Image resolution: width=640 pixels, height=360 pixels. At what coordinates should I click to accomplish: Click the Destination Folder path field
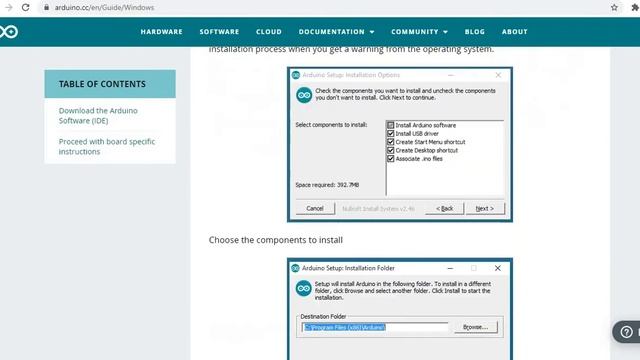(x=375, y=327)
